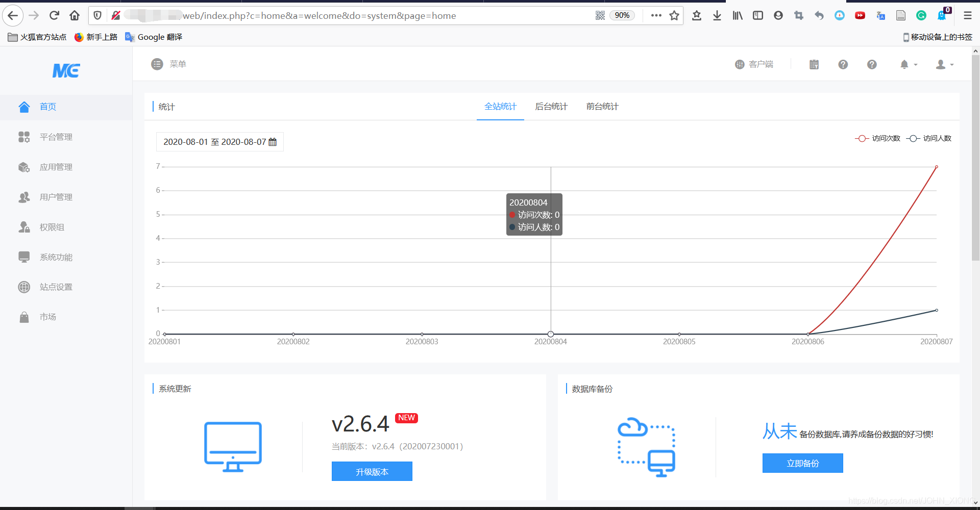Toggle the browser sidebar icon
980x510 pixels.
point(758,15)
